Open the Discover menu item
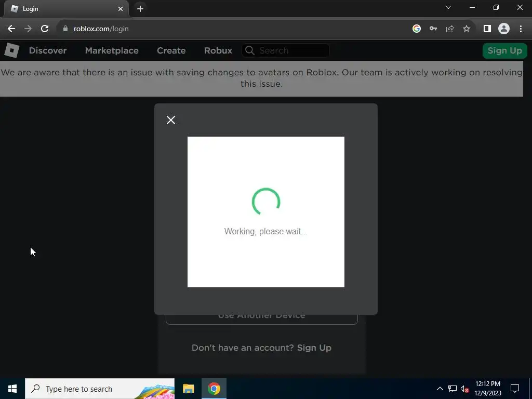 48,50
